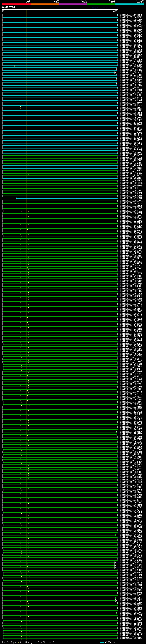Click the UniRef100_P51041 label
The image size is (146, 644).
coord(131,548)
